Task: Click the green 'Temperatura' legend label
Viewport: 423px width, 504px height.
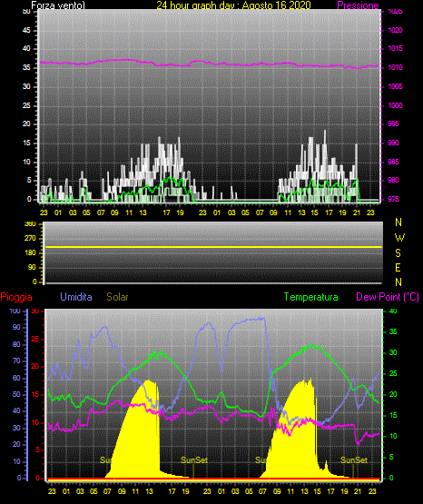Action: coord(311,297)
